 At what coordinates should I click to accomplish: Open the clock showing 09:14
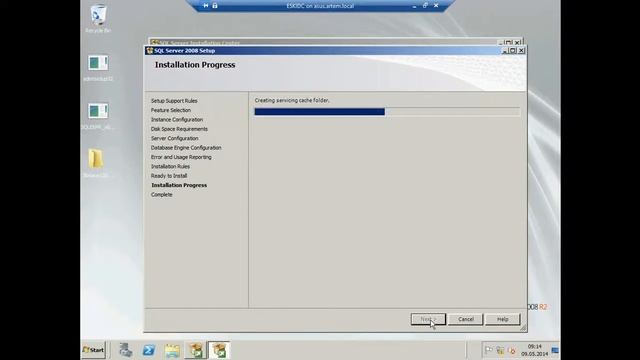[x=534, y=350]
